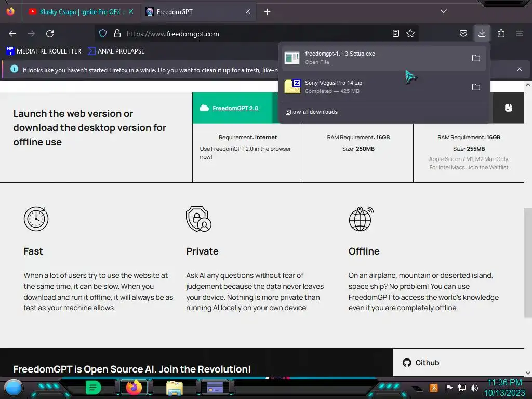Open a new tab

[268, 12]
